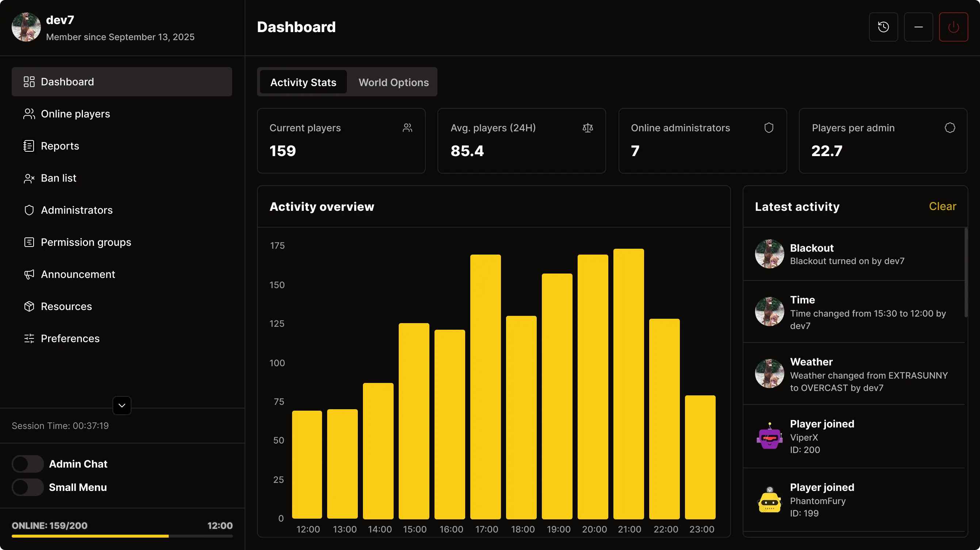
Task: Enable the Admin Chat toggle
Action: tap(27, 464)
